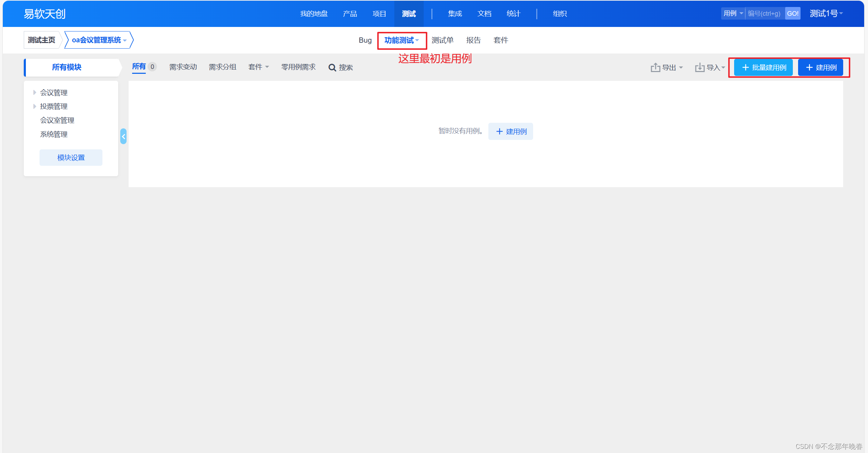The image size is (868, 453).
Task: Go to the 项目 main menu
Action: click(379, 14)
